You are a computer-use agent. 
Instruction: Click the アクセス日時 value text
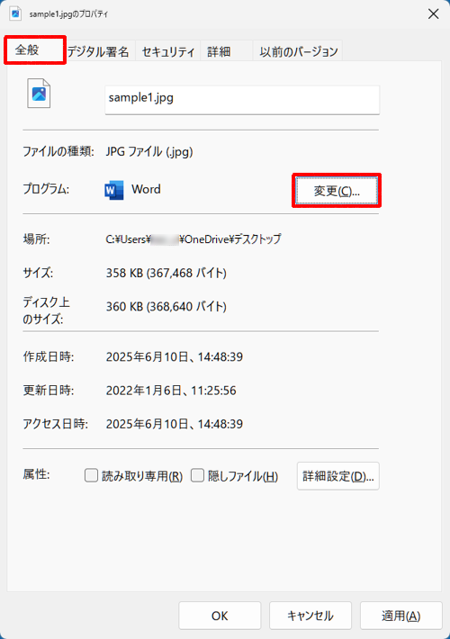[174, 424]
